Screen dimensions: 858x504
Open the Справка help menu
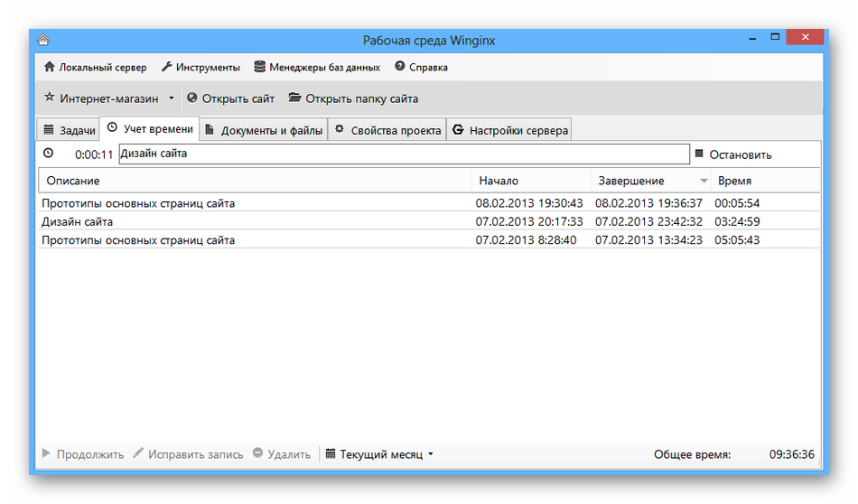(421, 67)
